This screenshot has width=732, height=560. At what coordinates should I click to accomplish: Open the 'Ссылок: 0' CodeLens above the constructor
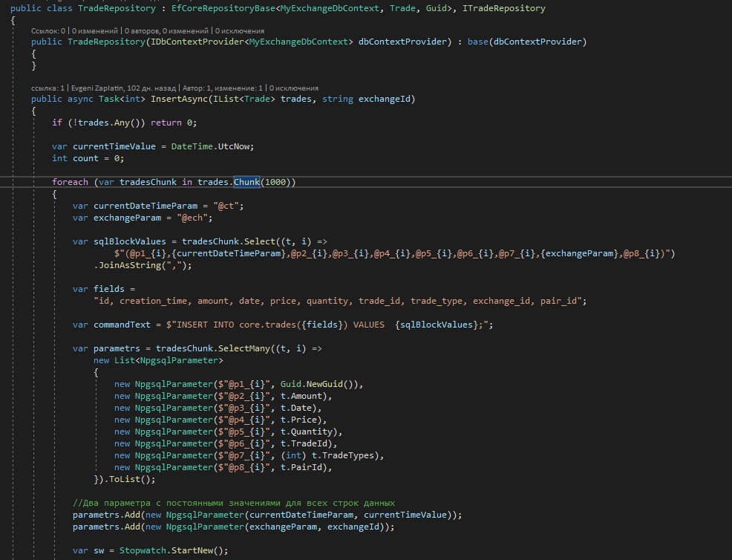coord(48,31)
